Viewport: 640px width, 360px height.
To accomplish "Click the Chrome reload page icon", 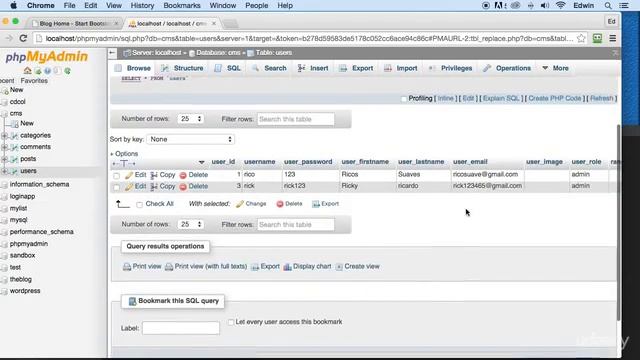I will click(23, 38).
